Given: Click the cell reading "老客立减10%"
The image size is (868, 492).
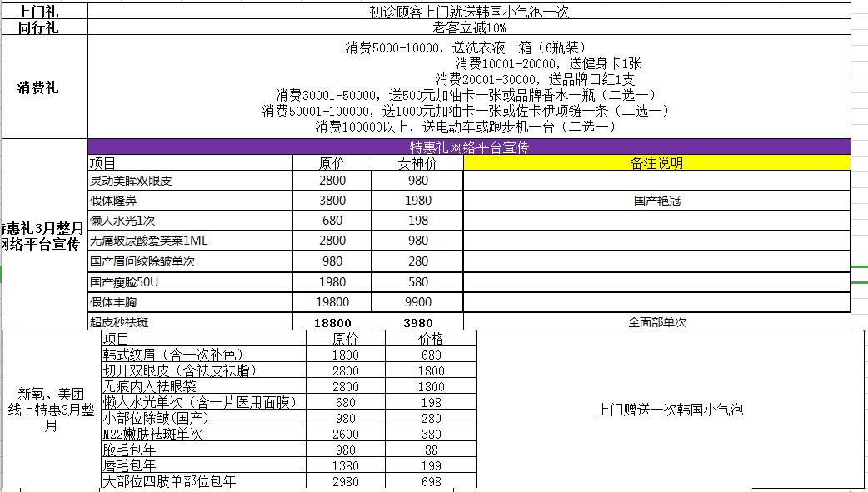Looking at the screenshot, I should pyautogui.click(x=469, y=27).
